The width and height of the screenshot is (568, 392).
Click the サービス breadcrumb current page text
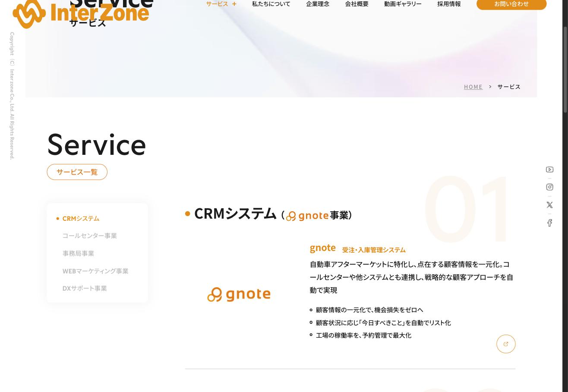click(x=509, y=87)
